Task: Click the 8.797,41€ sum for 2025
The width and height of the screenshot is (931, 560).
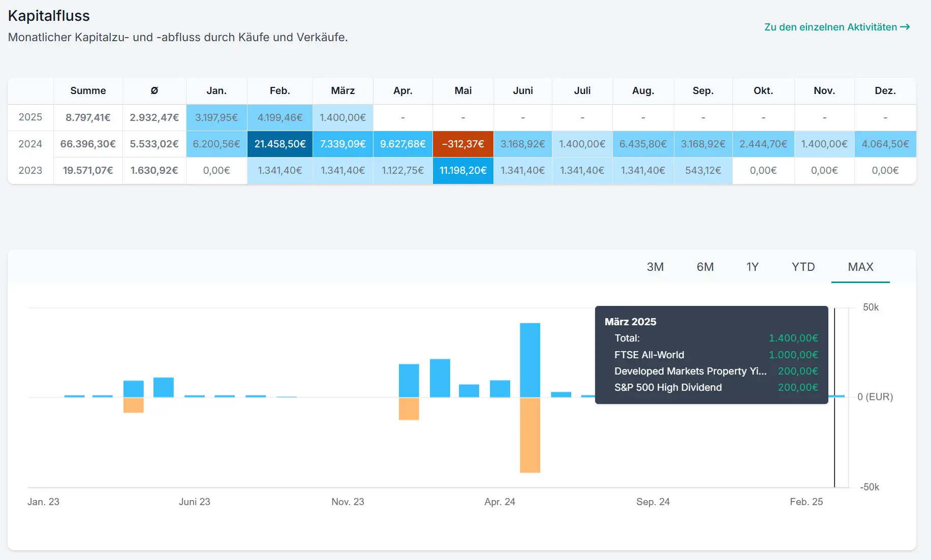Action: tap(88, 117)
